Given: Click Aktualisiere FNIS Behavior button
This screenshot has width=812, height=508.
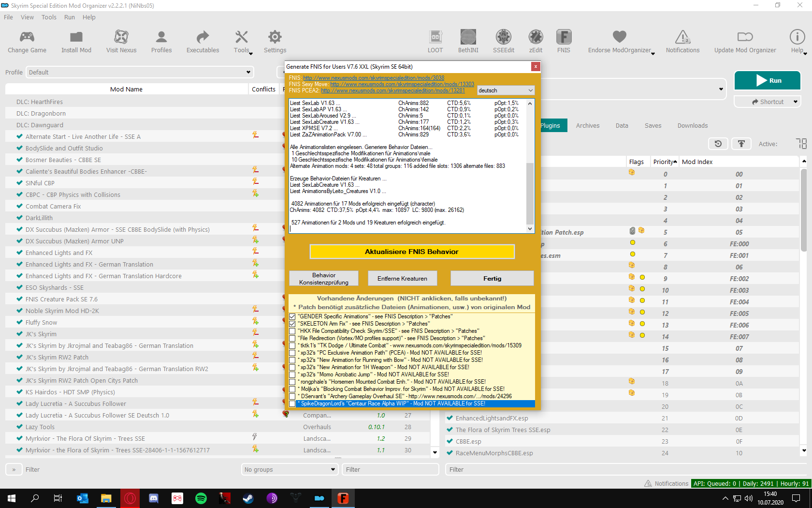Looking at the screenshot, I should pos(412,252).
